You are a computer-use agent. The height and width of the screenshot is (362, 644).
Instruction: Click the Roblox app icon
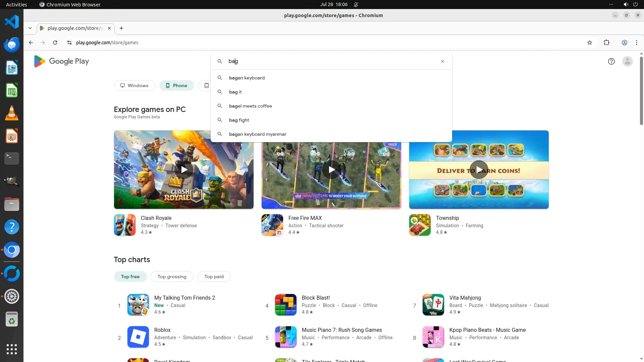(138, 337)
